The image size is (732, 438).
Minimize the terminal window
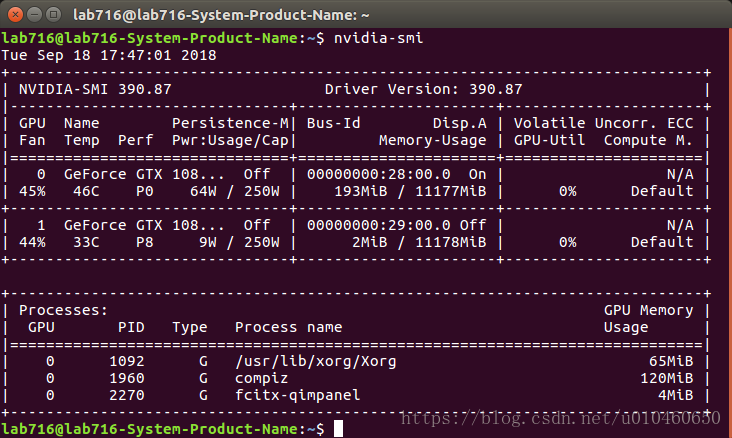tap(35, 14)
